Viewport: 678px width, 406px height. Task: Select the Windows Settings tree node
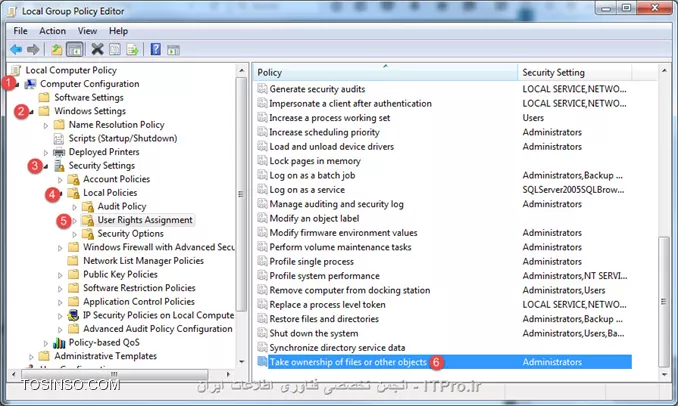(90, 111)
